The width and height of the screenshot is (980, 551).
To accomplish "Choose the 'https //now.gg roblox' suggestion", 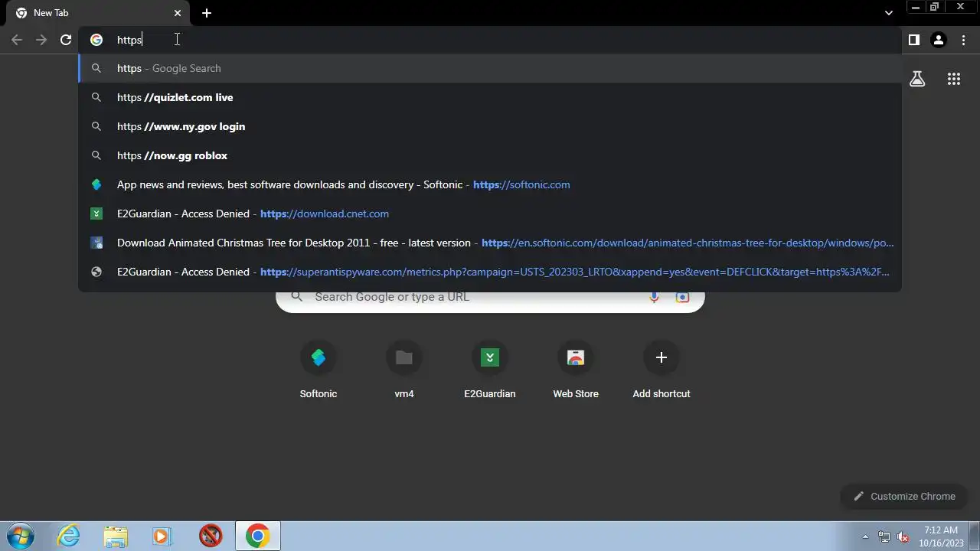I will coord(490,155).
